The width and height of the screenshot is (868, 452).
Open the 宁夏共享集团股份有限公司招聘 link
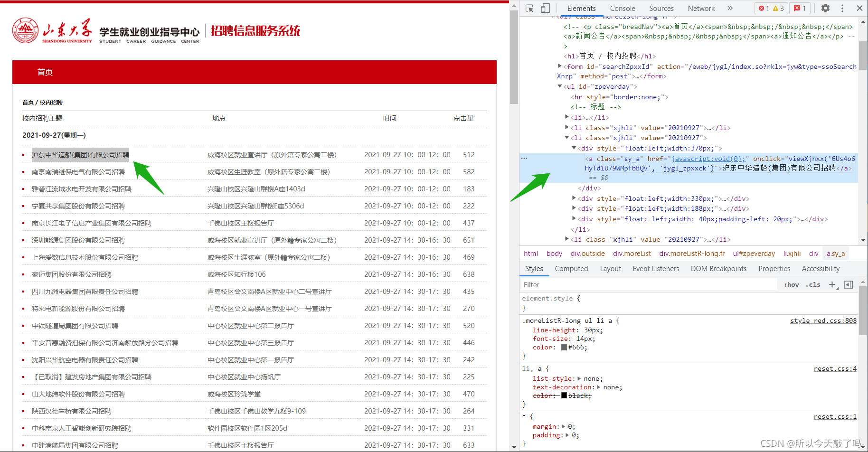78,206
